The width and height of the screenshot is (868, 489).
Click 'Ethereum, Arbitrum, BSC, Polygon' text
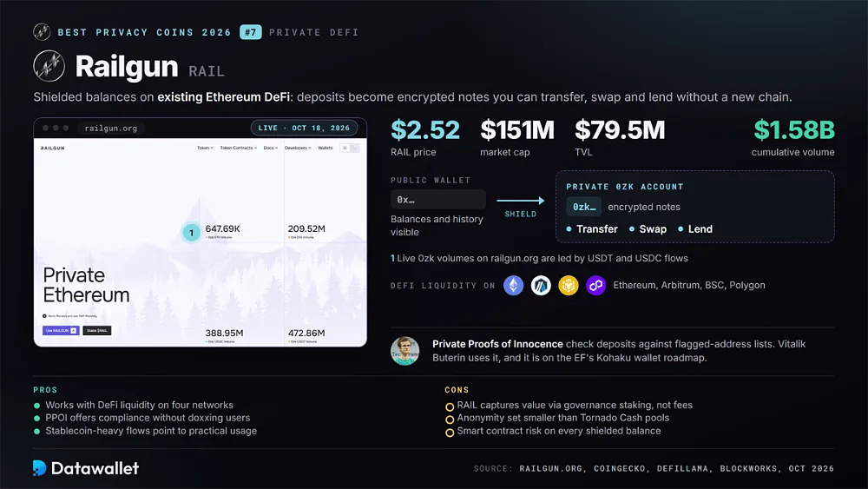pyautogui.click(x=689, y=285)
